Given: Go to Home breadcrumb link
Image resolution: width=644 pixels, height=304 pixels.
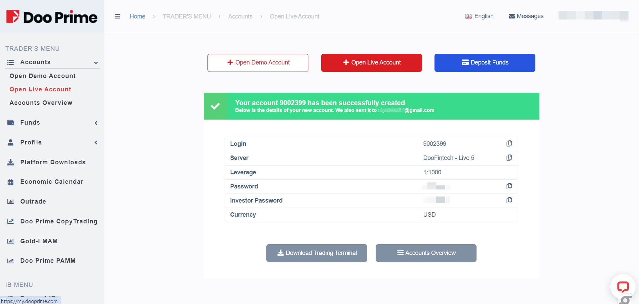Looking at the screenshot, I should click(x=138, y=16).
